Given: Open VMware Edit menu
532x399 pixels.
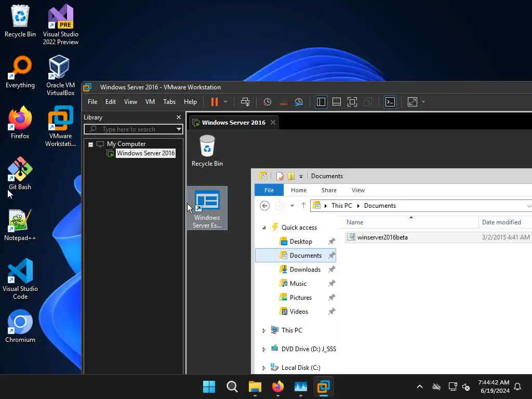Looking at the screenshot, I should click(111, 102).
